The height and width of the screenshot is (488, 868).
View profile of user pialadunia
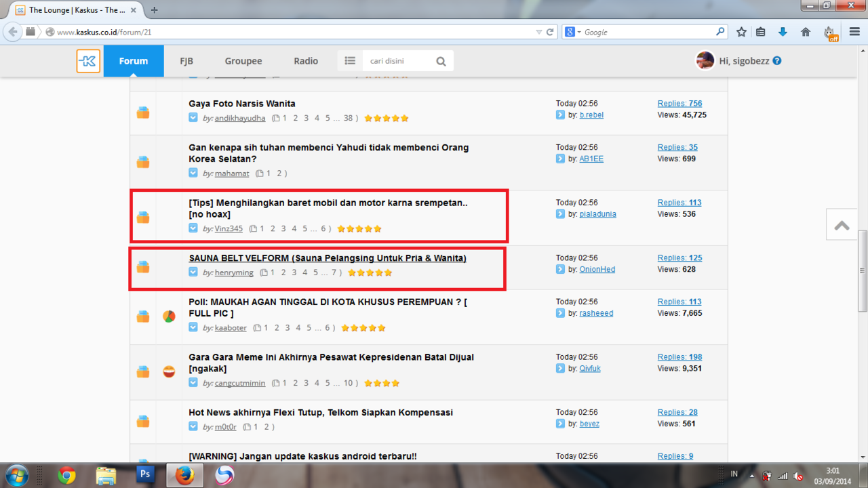point(597,214)
